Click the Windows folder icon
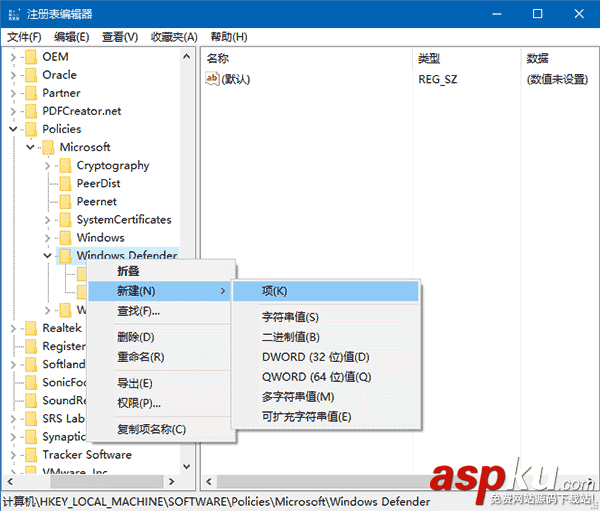Screen dimensions: 600x511 pos(65,238)
